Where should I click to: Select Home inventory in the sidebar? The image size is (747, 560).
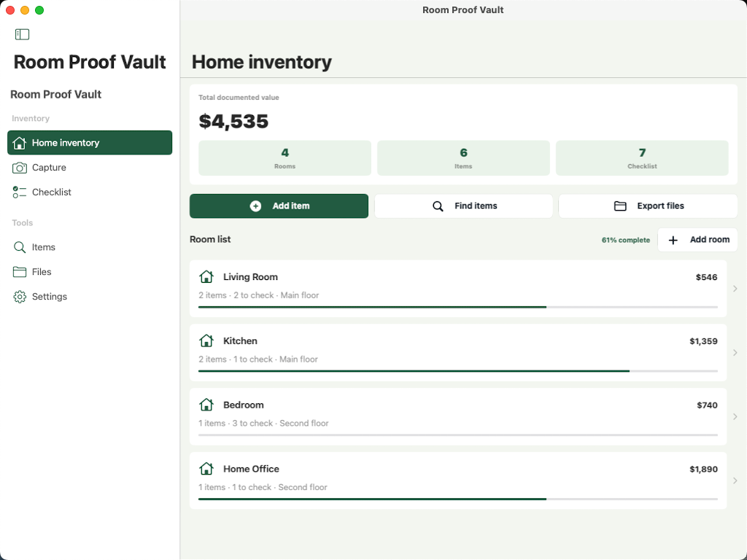90,143
